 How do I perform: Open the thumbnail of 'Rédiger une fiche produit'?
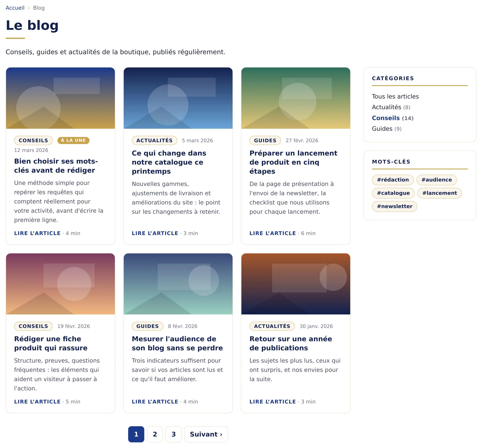pyautogui.click(x=60, y=284)
